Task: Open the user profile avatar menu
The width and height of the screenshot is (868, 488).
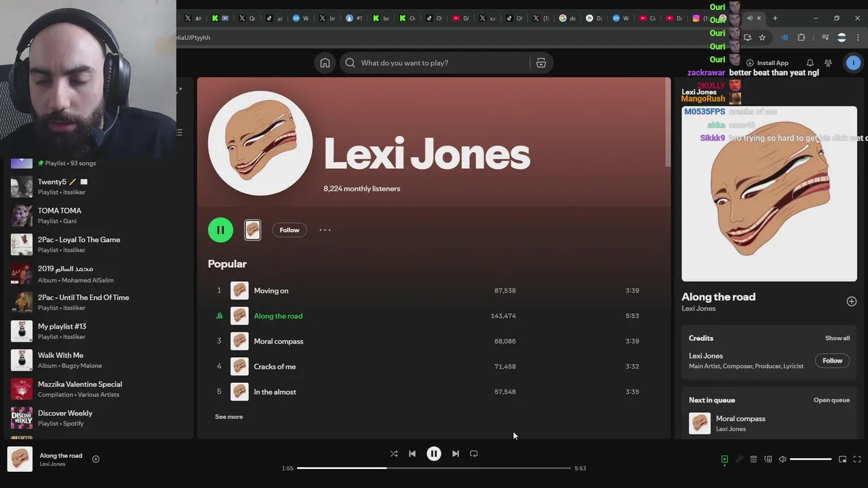Action: pos(853,63)
